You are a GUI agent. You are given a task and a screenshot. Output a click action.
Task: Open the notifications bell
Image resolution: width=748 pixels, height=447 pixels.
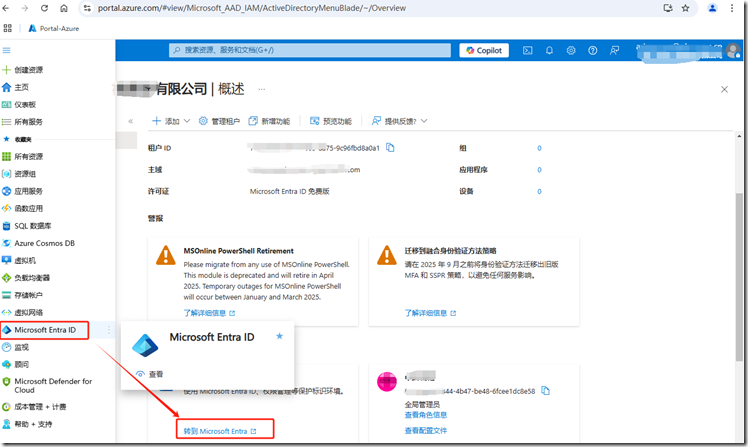pyautogui.click(x=549, y=50)
